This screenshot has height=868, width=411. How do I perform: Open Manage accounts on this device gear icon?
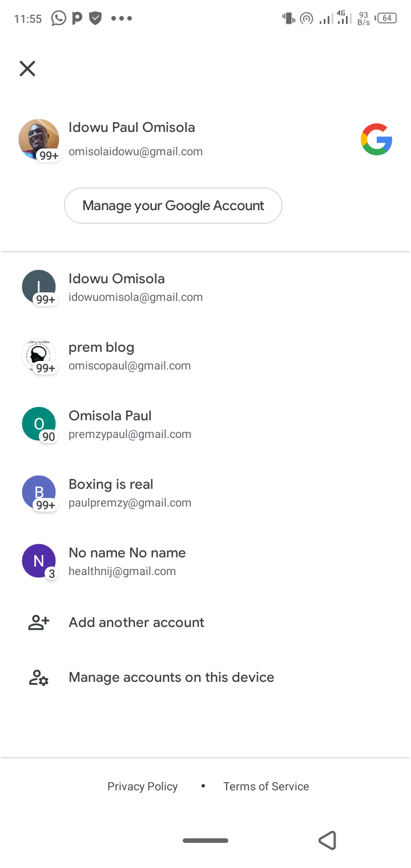coord(38,677)
